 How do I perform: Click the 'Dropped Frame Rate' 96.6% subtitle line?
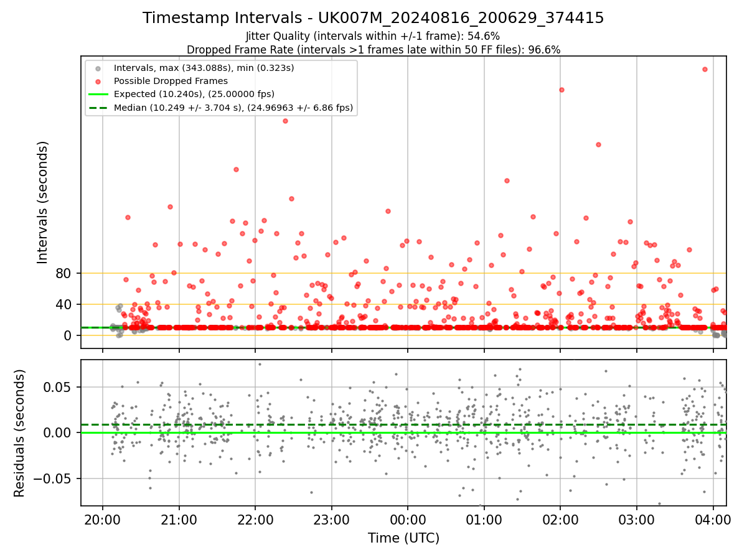(374, 50)
